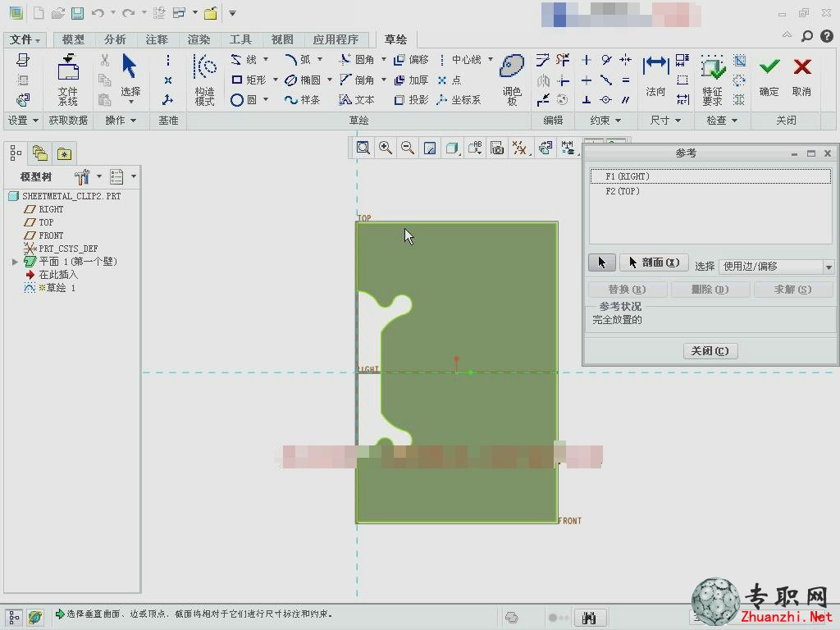Image resolution: width=840 pixels, height=630 pixels.
Task: Open File System (文件系统) import
Action: pos(68,80)
